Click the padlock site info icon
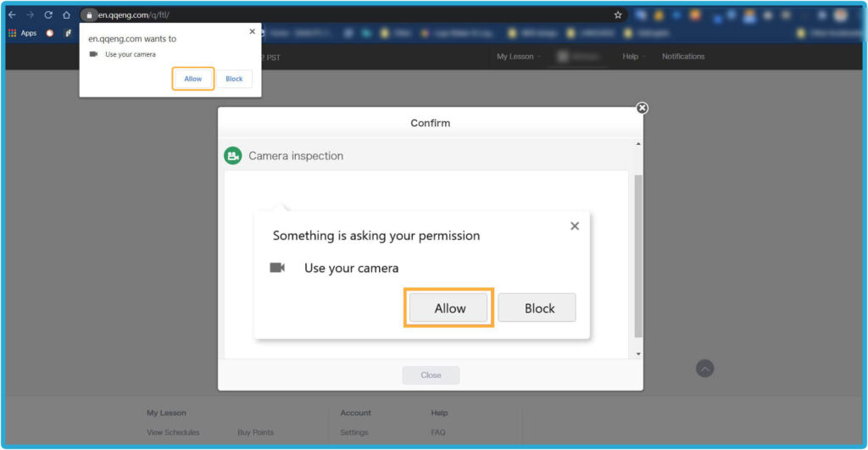This screenshot has width=868, height=450. click(x=88, y=15)
